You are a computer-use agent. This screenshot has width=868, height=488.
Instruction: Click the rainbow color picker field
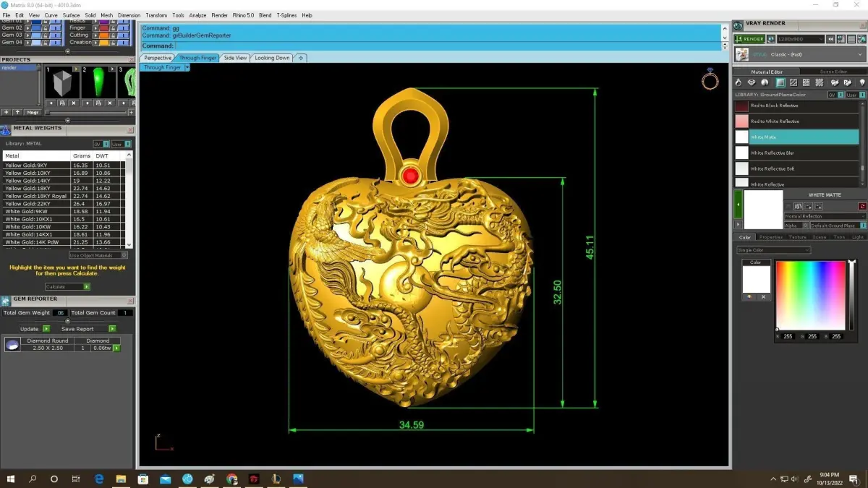click(x=810, y=295)
